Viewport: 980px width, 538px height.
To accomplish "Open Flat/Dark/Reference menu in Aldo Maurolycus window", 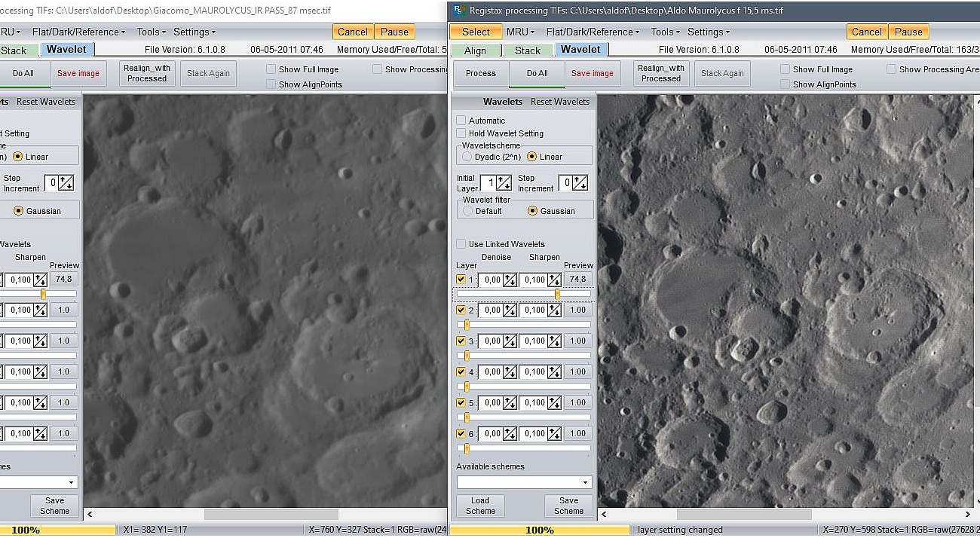I will pyautogui.click(x=592, y=32).
